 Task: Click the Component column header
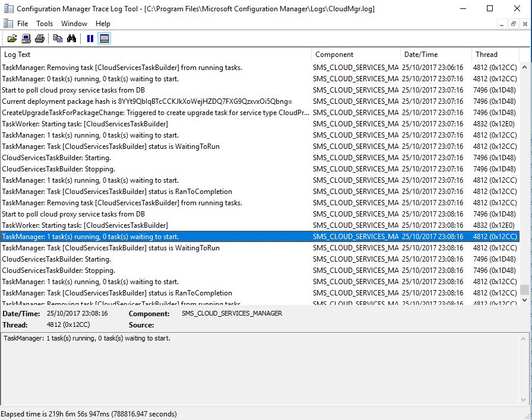(x=356, y=55)
